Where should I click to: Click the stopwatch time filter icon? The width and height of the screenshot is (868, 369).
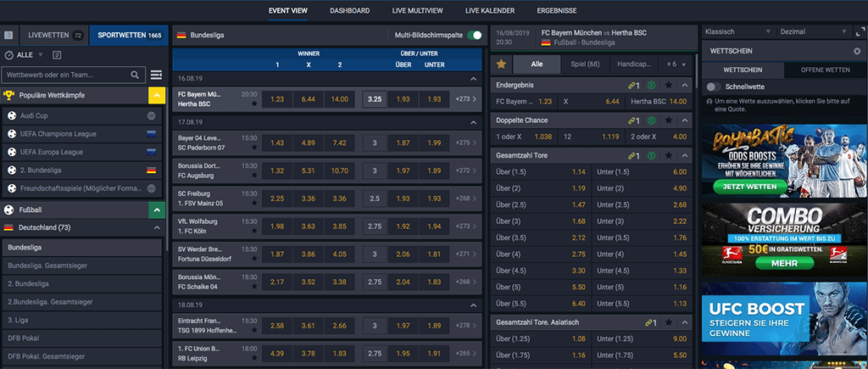[x=8, y=55]
